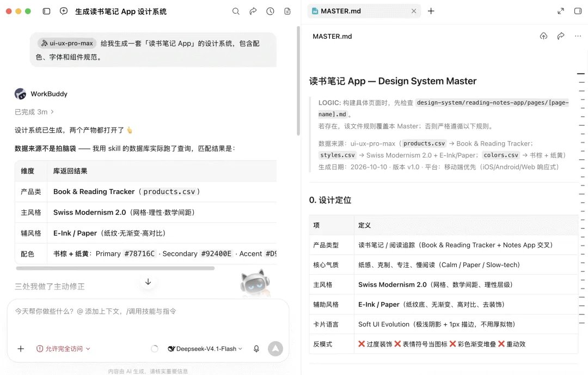Click the '读书笔记 App — Design System Master' title

point(393,81)
